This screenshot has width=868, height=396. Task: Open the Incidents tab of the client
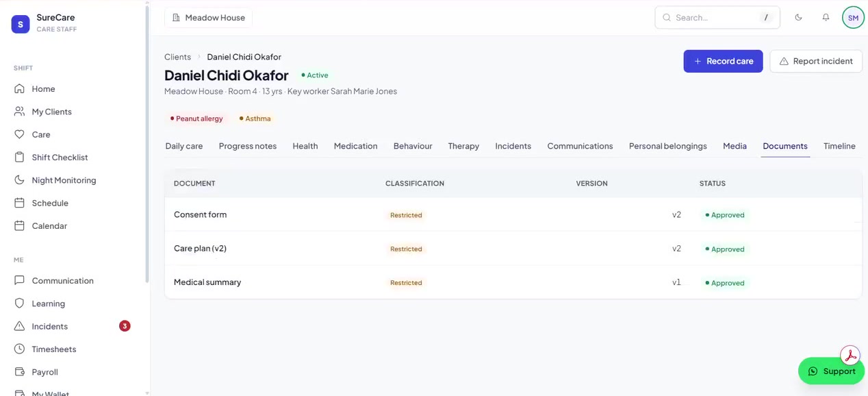[513, 146]
